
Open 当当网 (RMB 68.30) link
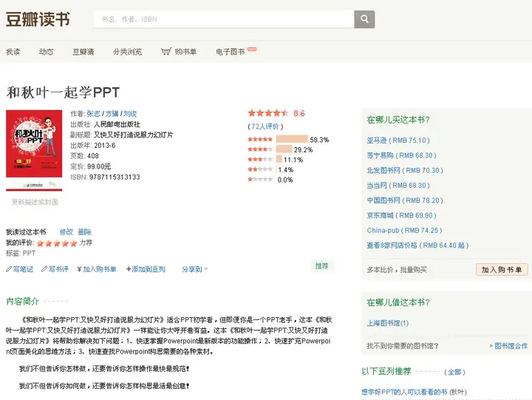tap(398, 185)
